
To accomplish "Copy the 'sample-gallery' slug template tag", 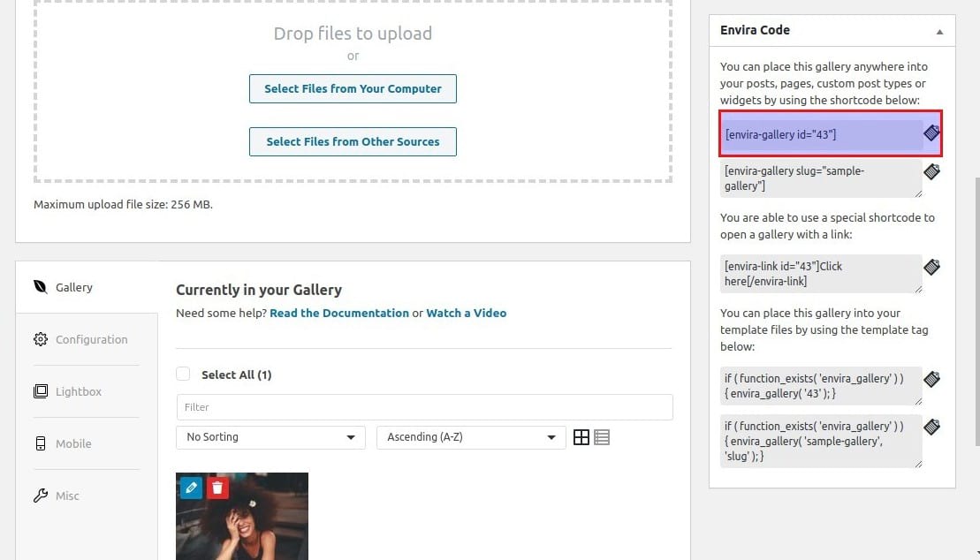I will tap(931, 428).
